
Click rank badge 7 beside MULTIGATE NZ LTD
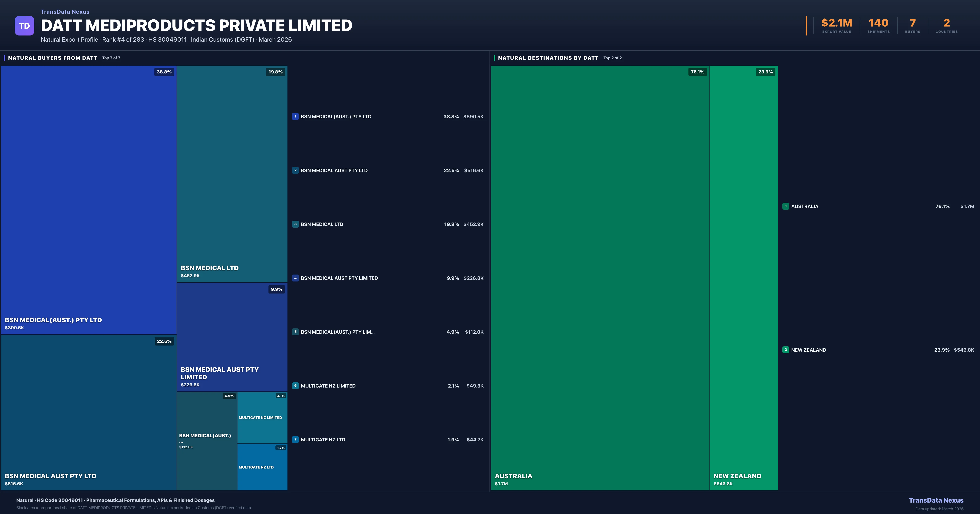(x=295, y=440)
